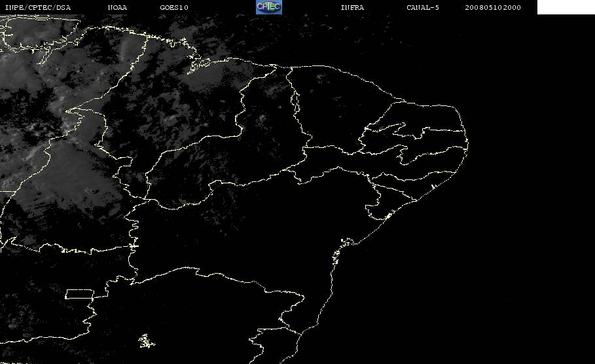This screenshot has height=364, width=595.
Task: Click the blank white box in header
Action: tap(566, 7)
